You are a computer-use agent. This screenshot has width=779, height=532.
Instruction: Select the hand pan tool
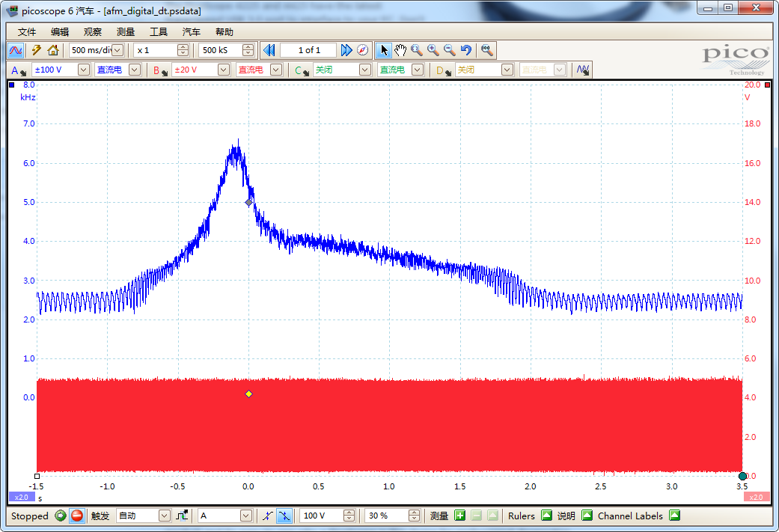click(x=400, y=50)
